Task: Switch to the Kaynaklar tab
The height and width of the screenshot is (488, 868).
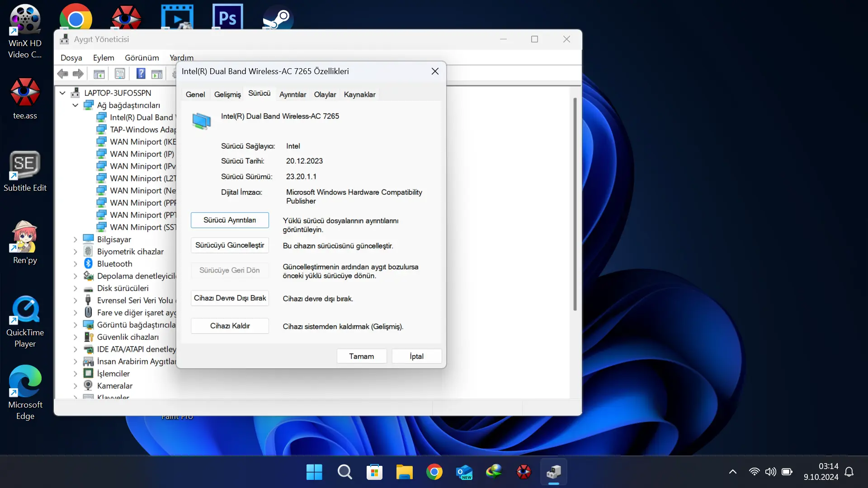Action: (359, 94)
